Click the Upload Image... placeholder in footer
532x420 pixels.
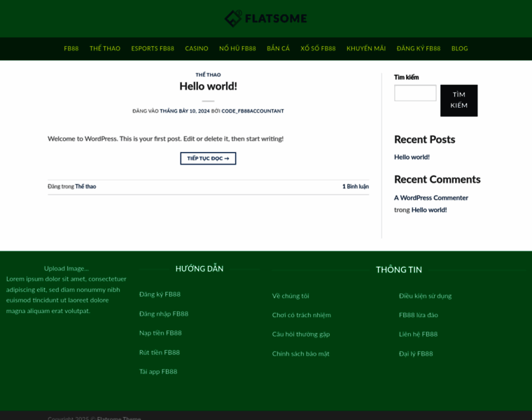coord(66,269)
